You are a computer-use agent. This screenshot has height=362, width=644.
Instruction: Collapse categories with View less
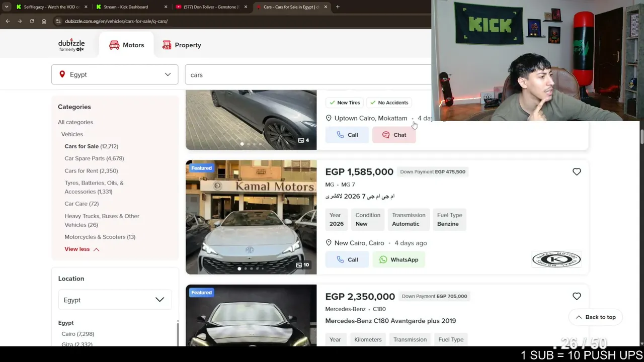click(x=82, y=249)
